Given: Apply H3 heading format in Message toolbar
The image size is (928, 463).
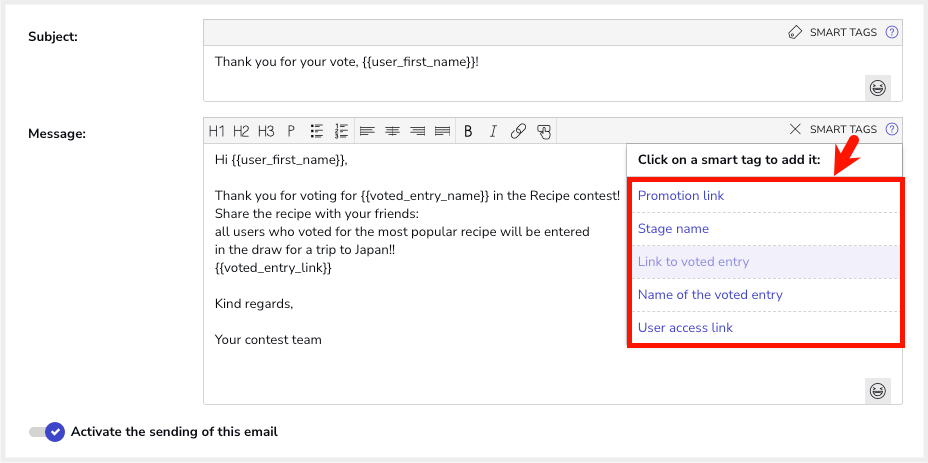Looking at the screenshot, I should (266, 131).
